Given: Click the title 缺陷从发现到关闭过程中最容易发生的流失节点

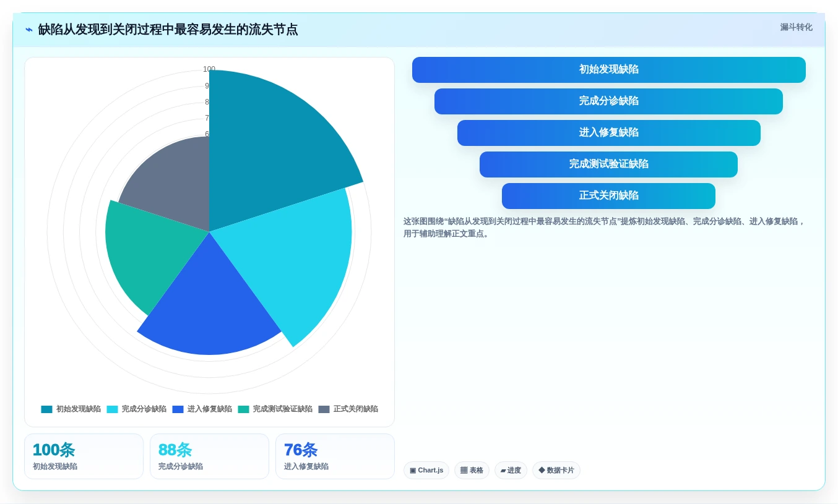Looking at the screenshot, I should [x=168, y=30].
